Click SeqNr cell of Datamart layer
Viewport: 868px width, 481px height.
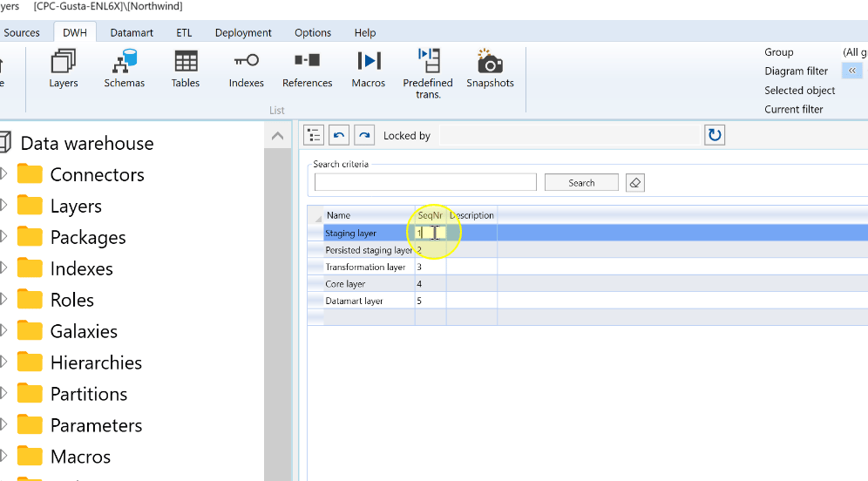pos(431,301)
